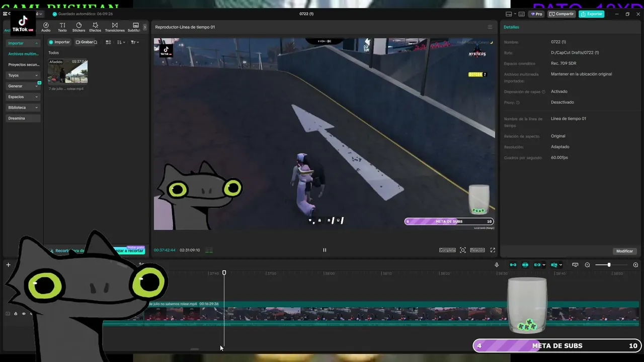
Task: Show info for the Proxy setting
Action: tap(518, 103)
